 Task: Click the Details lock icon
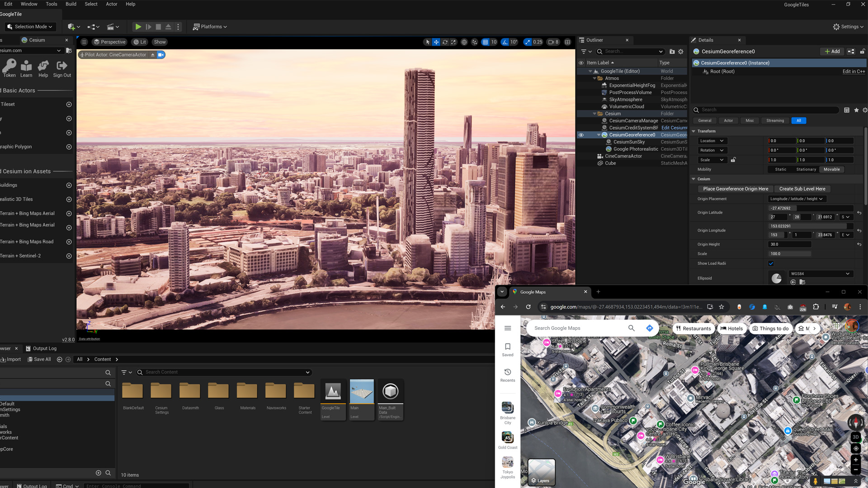coord(862,52)
